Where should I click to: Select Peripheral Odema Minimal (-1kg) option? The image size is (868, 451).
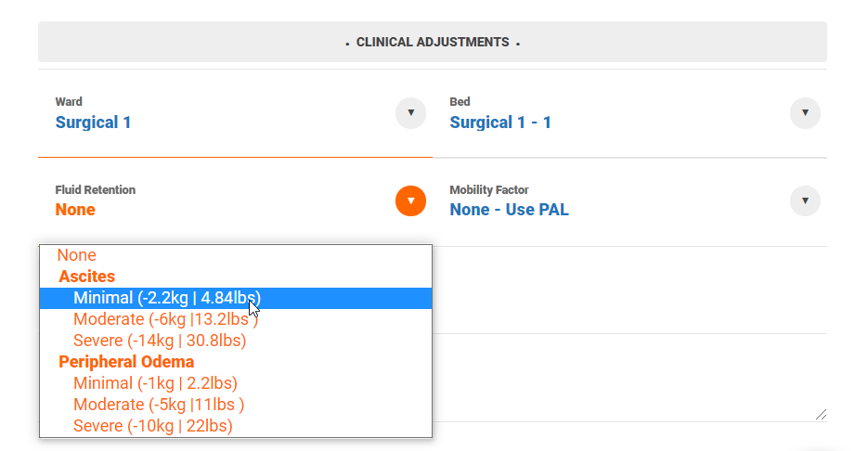(155, 383)
